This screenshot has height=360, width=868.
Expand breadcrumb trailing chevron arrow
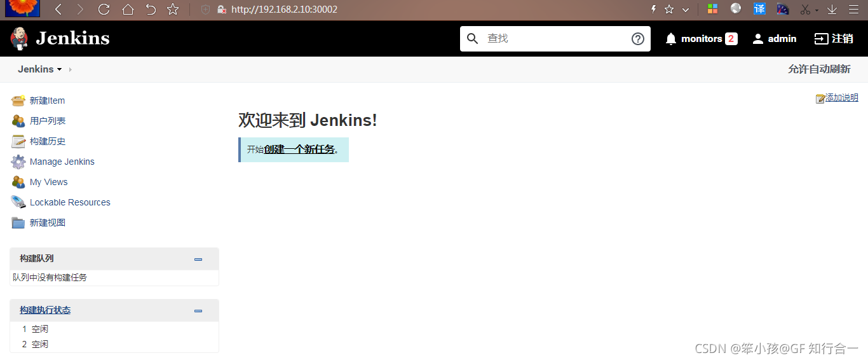[x=70, y=69]
